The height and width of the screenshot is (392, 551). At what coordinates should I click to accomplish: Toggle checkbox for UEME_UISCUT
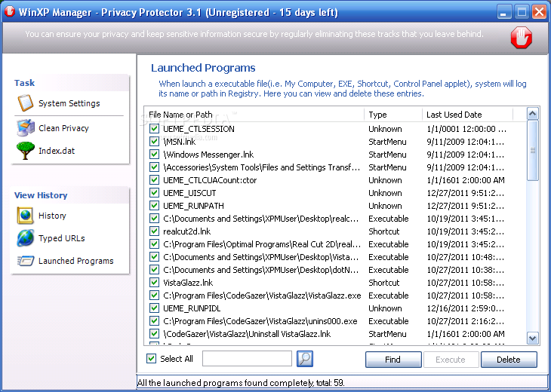point(154,193)
